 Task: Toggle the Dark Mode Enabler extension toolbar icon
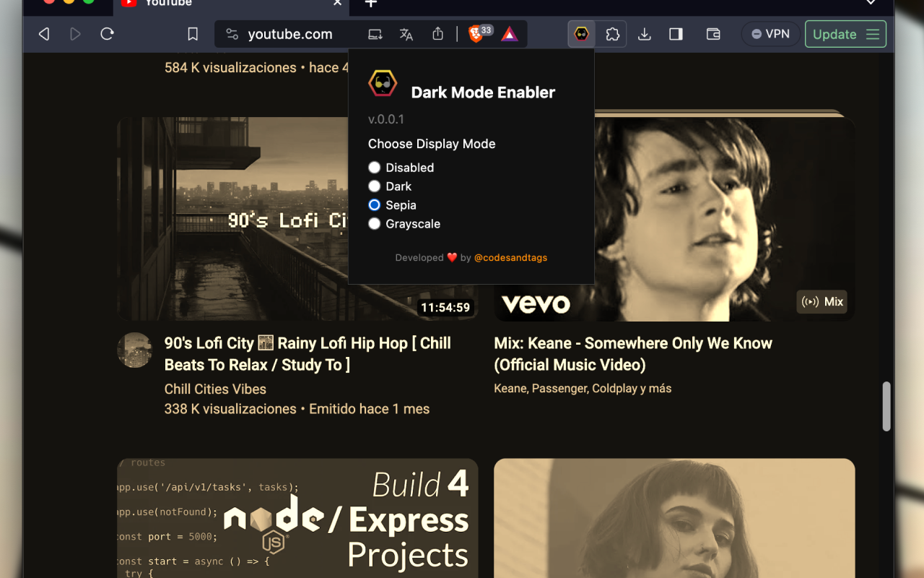(x=582, y=34)
